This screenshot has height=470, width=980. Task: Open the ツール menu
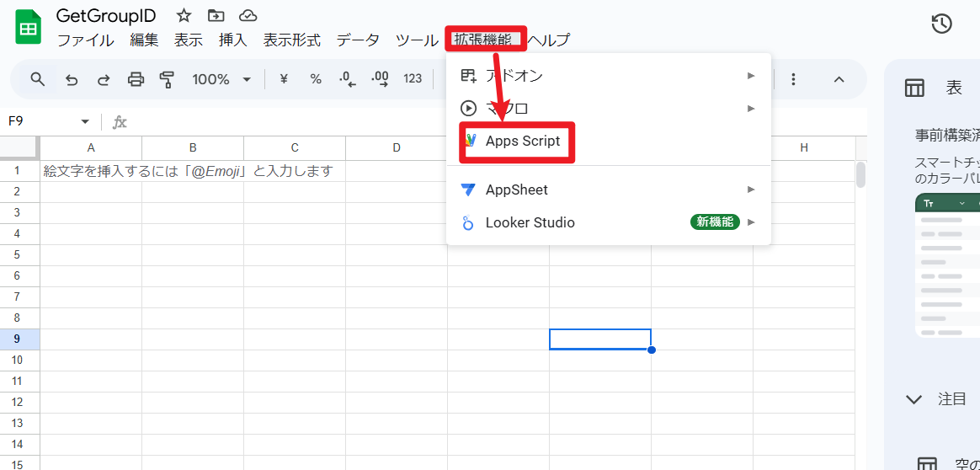[x=417, y=40]
